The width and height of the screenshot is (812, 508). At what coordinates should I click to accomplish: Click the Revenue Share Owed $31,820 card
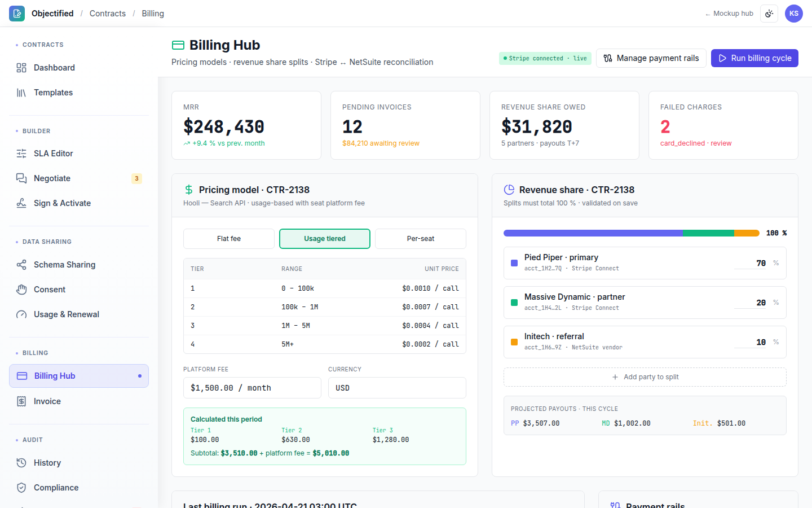pyautogui.click(x=564, y=125)
